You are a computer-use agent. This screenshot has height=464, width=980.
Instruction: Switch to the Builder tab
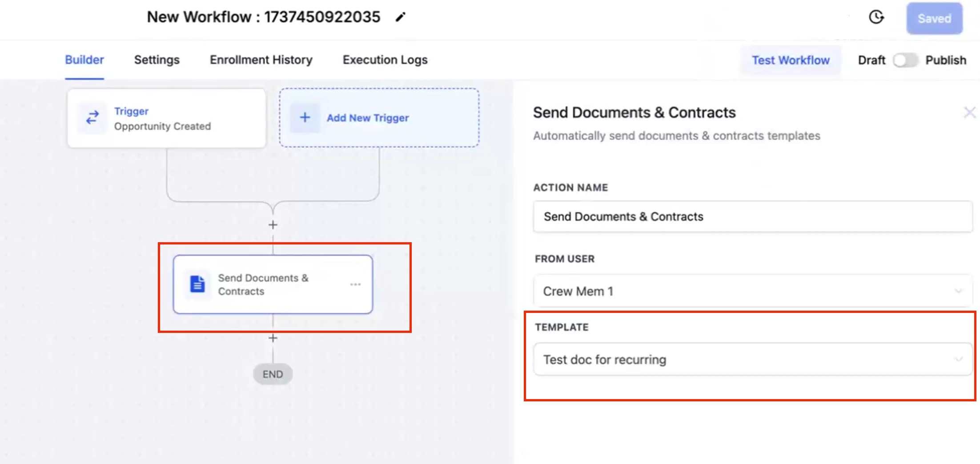pyautogui.click(x=84, y=60)
